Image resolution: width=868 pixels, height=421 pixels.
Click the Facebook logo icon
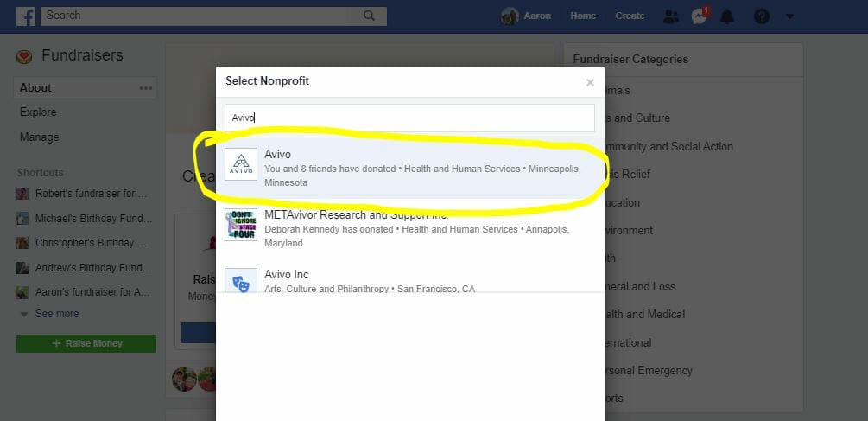(x=26, y=16)
